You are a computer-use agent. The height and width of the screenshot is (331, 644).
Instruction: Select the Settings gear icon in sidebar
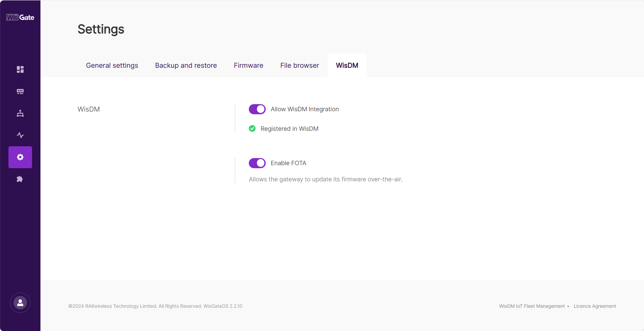pos(20,157)
